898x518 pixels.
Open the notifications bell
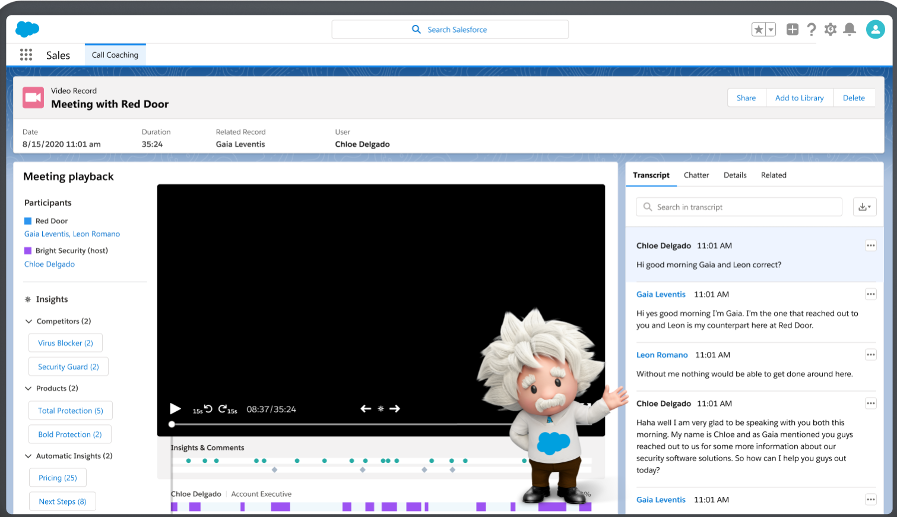pyautogui.click(x=849, y=29)
